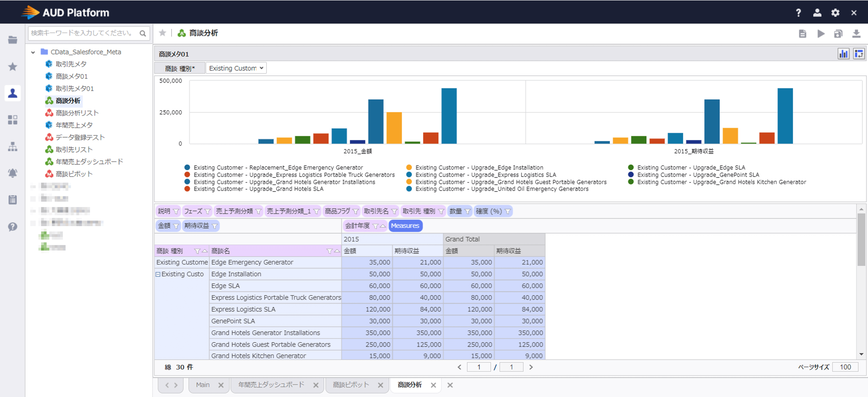Viewport: 868px width, 397px height.
Task: Collapse the Existing Custo row group
Action: pyautogui.click(x=158, y=274)
